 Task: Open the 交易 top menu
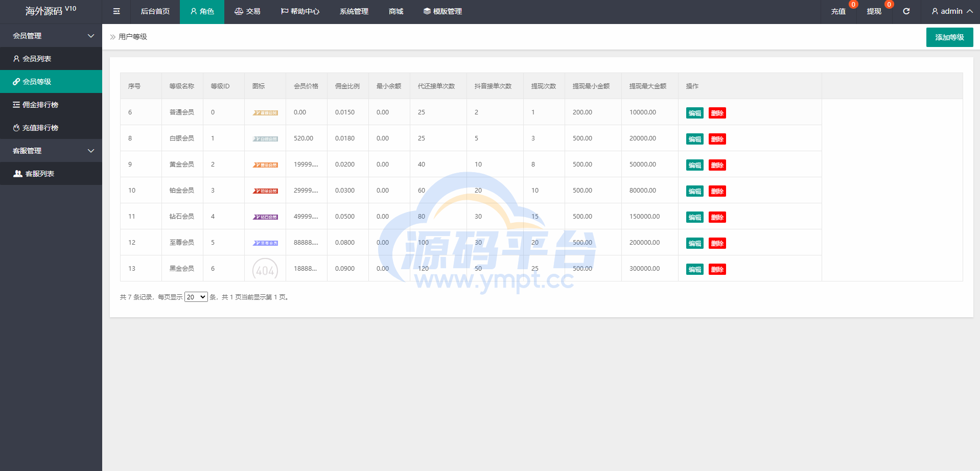click(247, 11)
